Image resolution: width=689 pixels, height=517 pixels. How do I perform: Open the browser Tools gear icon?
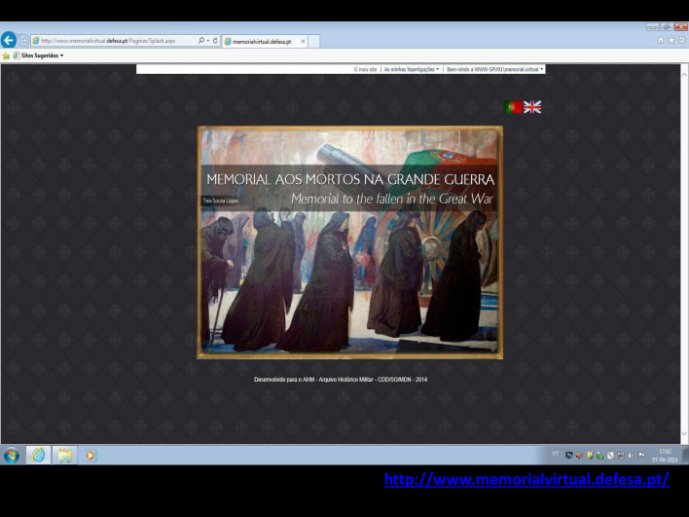[682, 40]
